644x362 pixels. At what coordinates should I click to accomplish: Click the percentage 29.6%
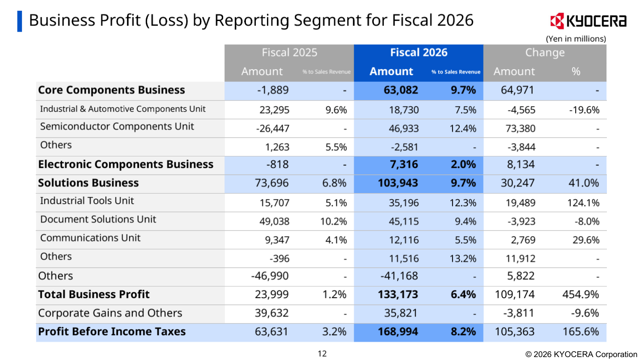[585, 240]
